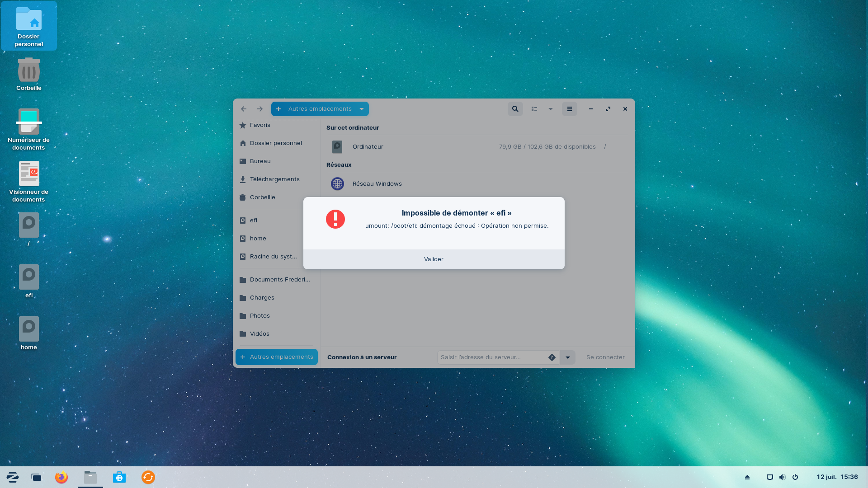
Task: Click the server address input field
Action: [492, 357]
